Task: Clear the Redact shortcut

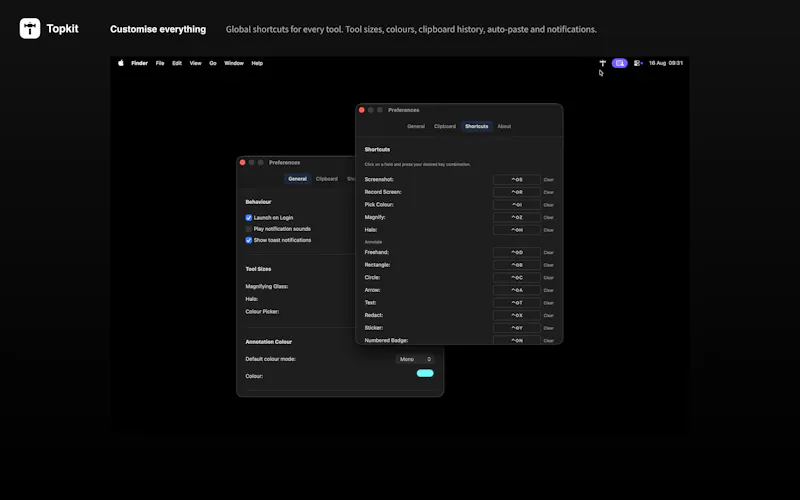Action: click(548, 315)
